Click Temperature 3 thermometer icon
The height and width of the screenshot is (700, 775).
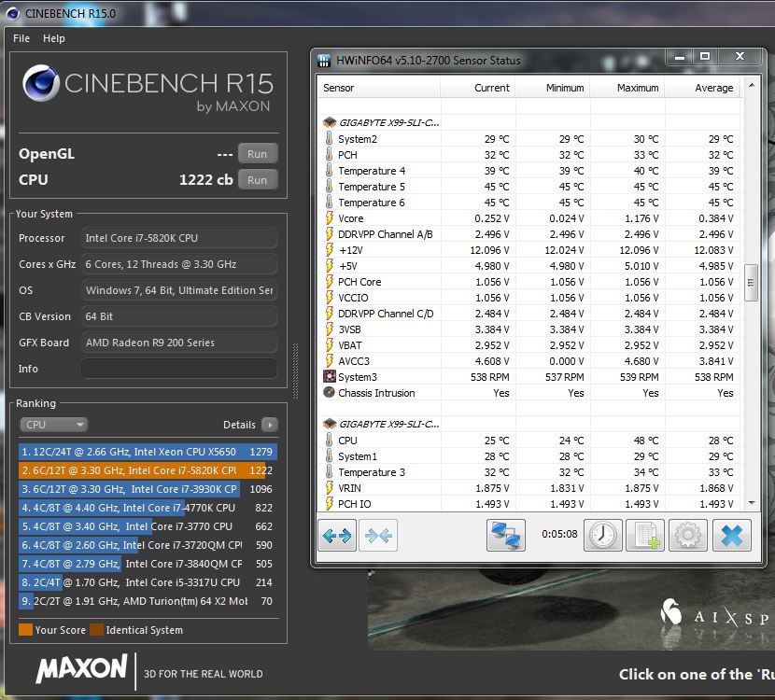click(330, 471)
